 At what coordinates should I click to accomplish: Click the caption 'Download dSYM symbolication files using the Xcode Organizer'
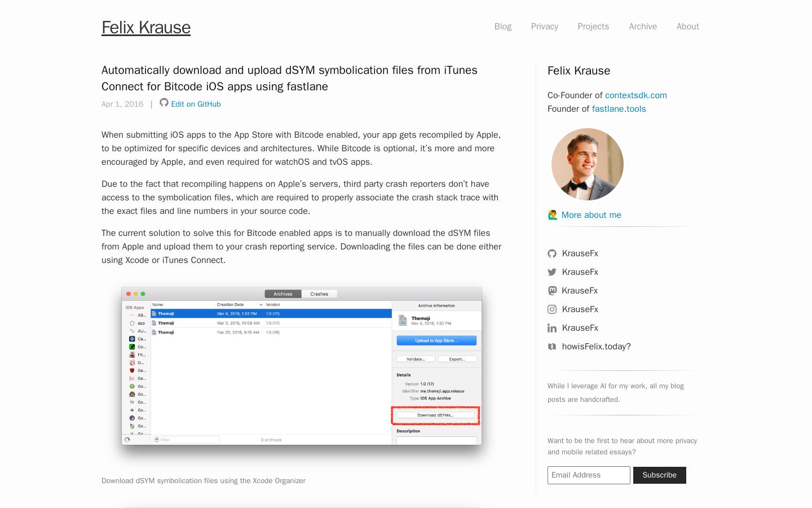(x=204, y=481)
